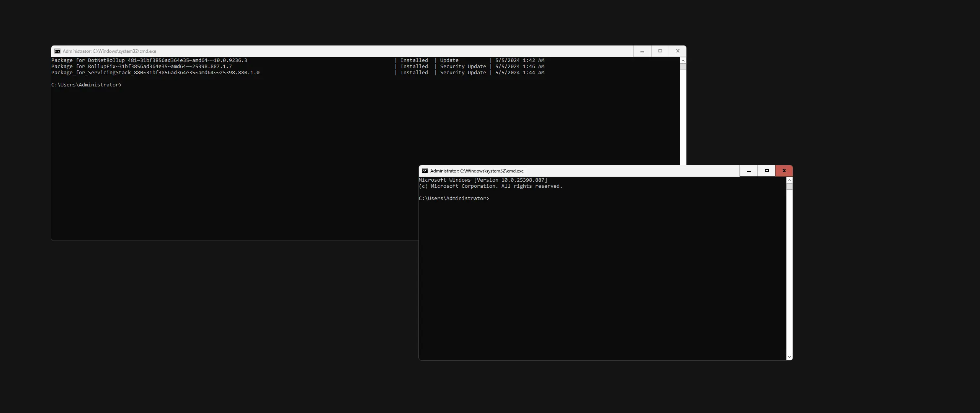The width and height of the screenshot is (980, 413).
Task: Minimize the back command prompt window
Action: click(x=642, y=51)
